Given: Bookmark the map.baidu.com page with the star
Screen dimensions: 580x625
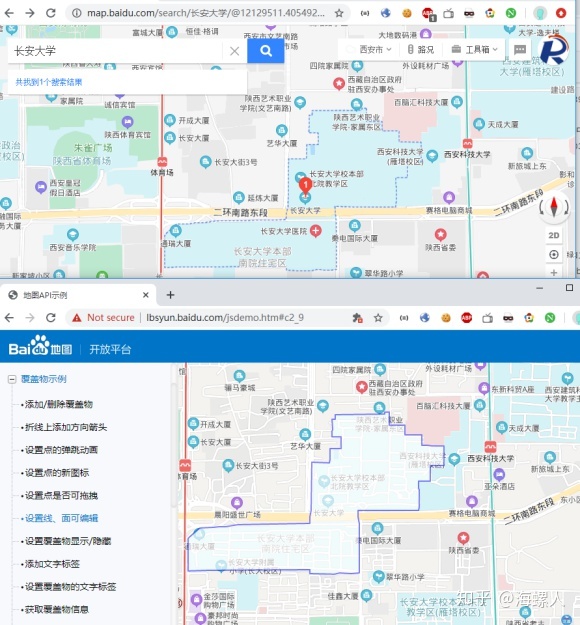Looking at the screenshot, I should (339, 13).
